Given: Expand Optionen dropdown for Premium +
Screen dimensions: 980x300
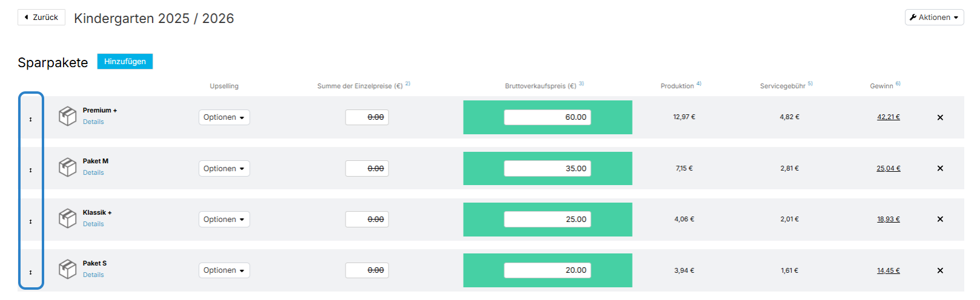Looking at the screenshot, I should (x=224, y=117).
